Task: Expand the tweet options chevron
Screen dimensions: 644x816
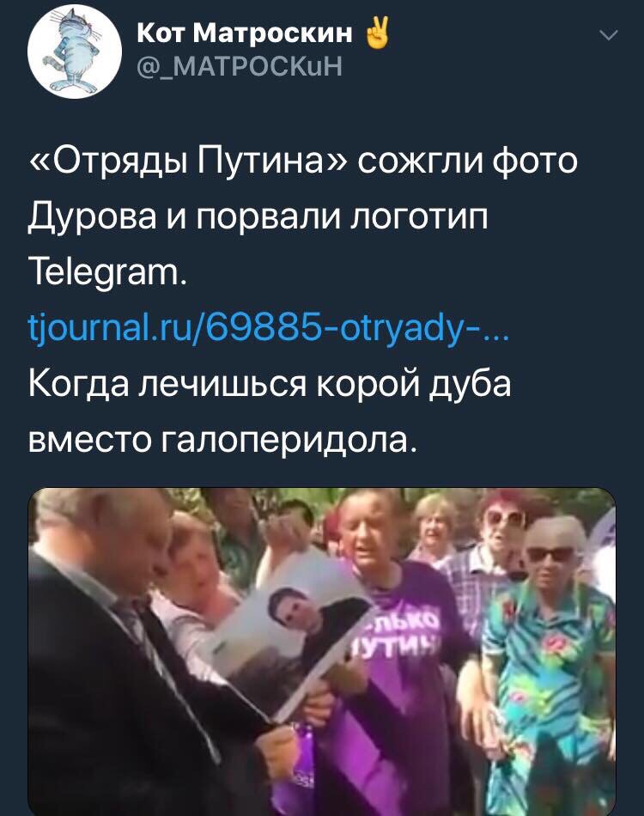Action: 608,35
